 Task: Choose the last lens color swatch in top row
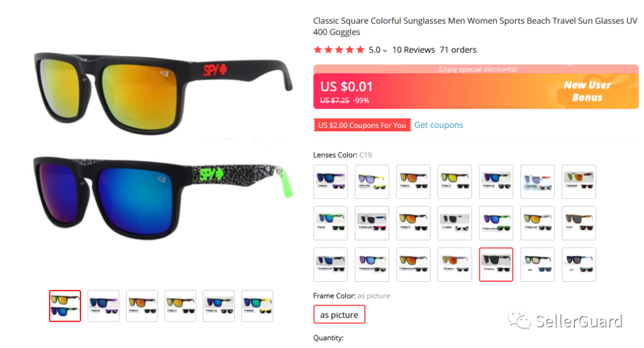(578, 181)
